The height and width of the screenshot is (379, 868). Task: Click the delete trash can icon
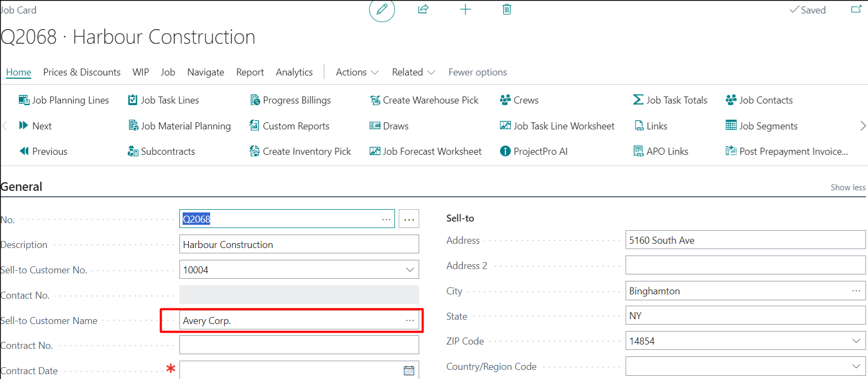point(506,9)
